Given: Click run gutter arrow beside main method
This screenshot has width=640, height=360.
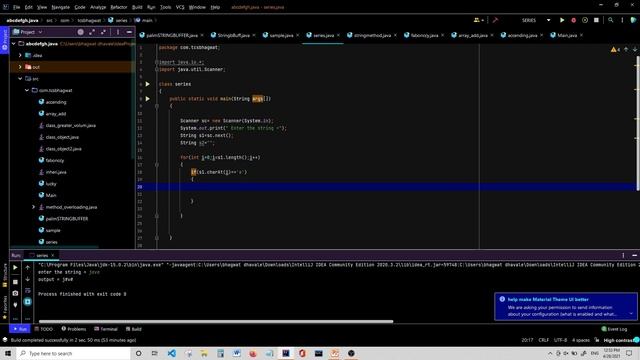Looking at the screenshot, I should tap(148, 99).
